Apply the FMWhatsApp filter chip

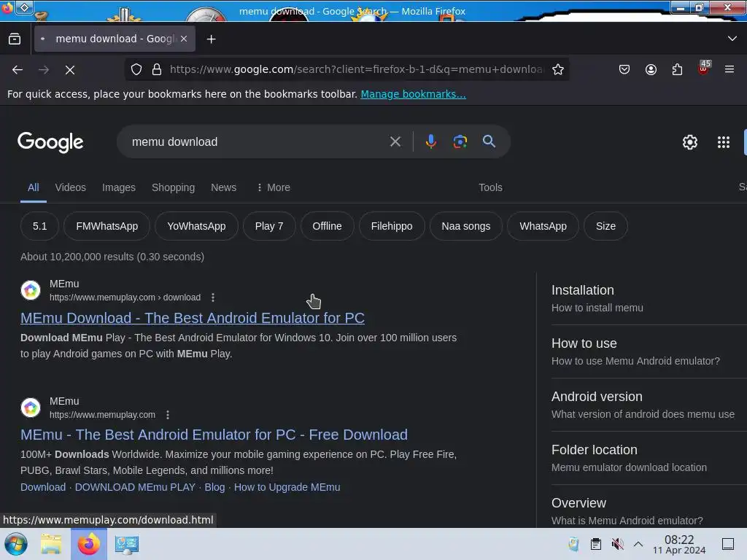pyautogui.click(x=107, y=226)
